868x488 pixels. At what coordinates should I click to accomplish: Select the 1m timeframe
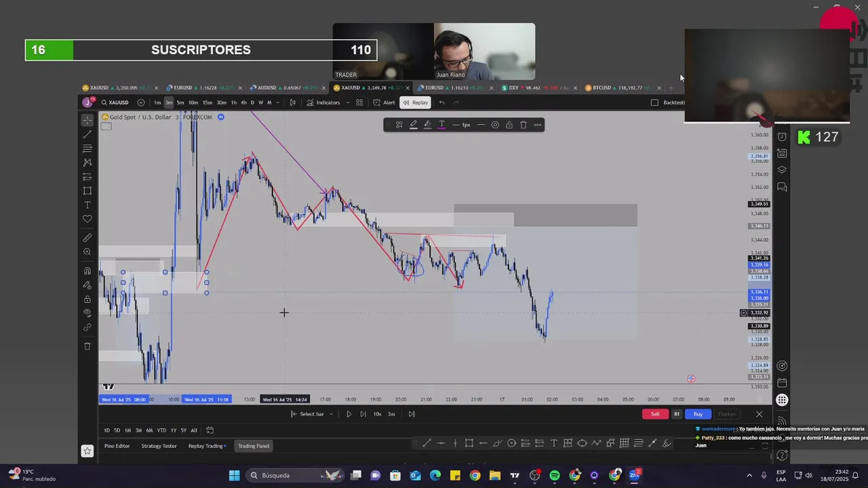coord(157,102)
